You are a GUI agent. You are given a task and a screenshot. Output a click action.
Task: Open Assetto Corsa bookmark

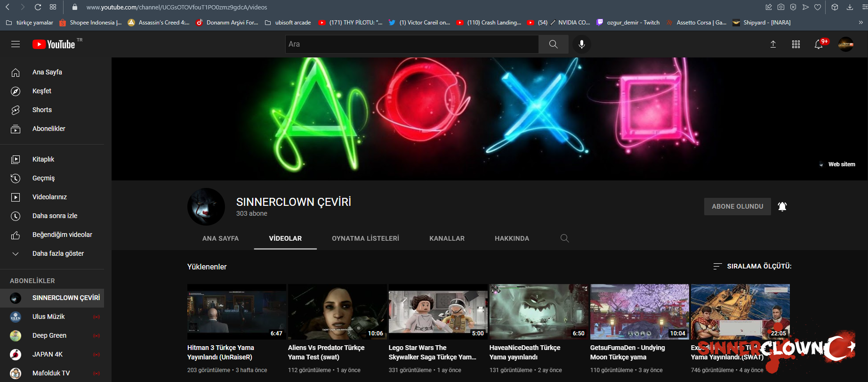tap(696, 22)
